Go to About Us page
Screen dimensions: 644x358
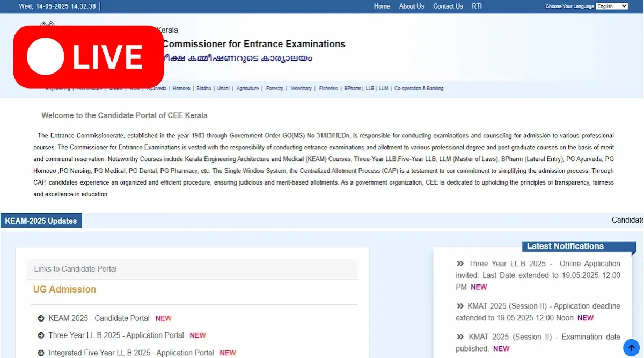point(412,6)
